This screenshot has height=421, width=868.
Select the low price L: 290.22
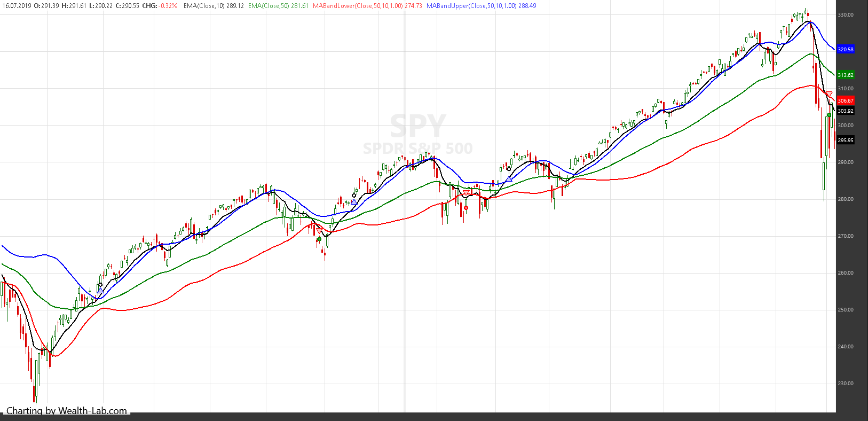click(100, 6)
